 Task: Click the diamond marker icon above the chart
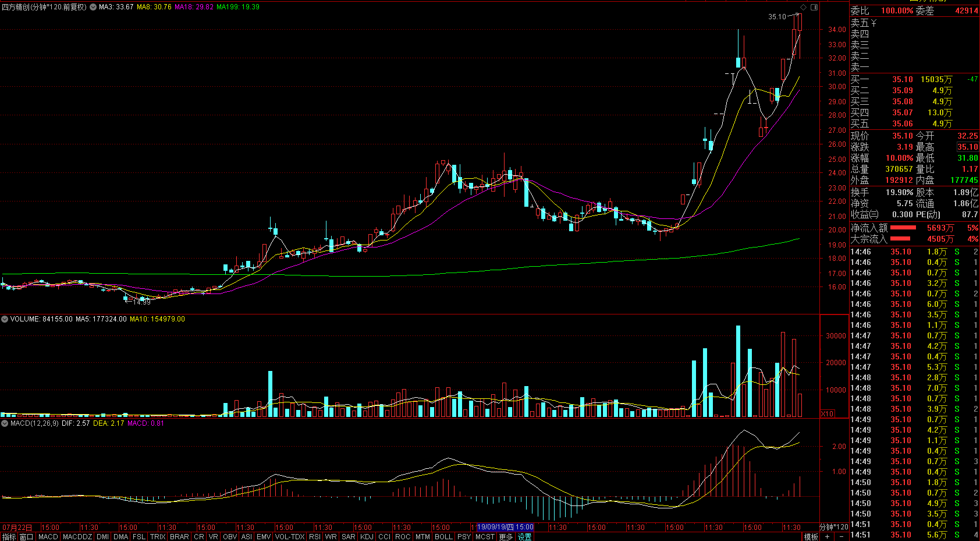click(x=804, y=7)
